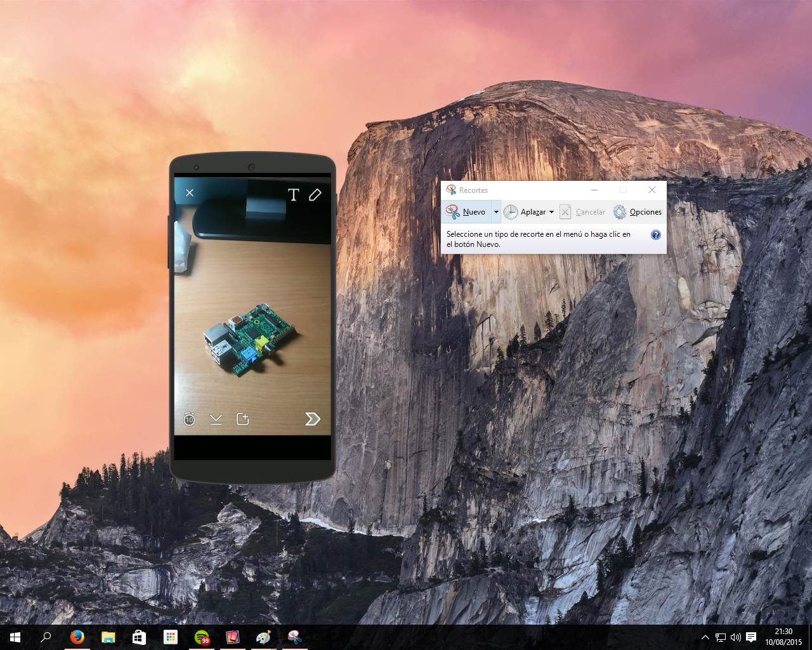Open the volume control in system tray
The width and height of the screenshot is (812, 650).
point(735,637)
